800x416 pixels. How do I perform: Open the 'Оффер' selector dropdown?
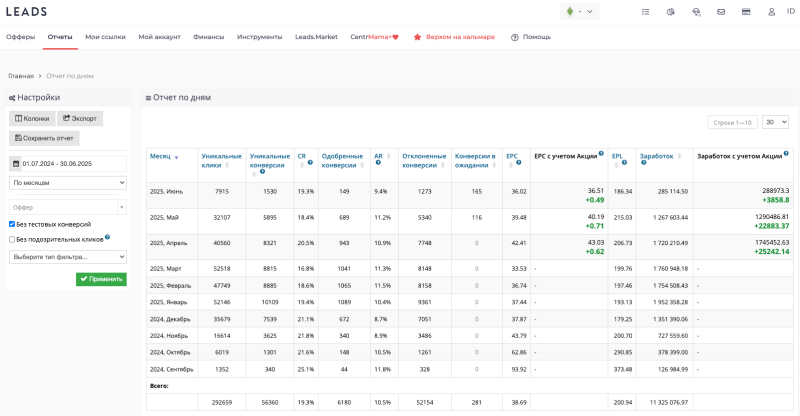click(67, 206)
